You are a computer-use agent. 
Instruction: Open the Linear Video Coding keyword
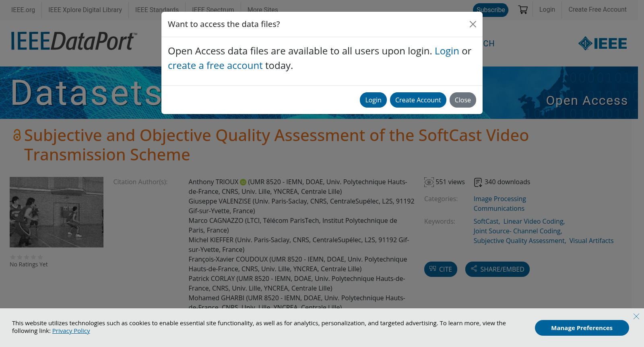[x=534, y=221]
